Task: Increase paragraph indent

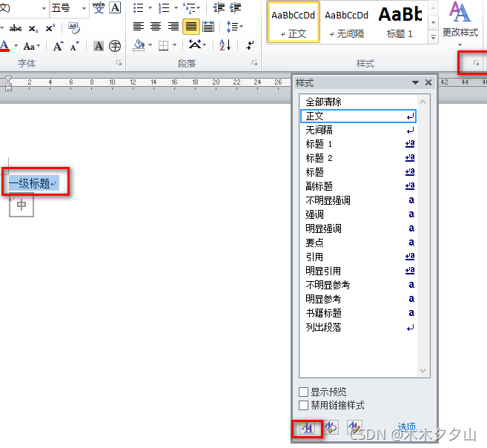Action: point(235,7)
